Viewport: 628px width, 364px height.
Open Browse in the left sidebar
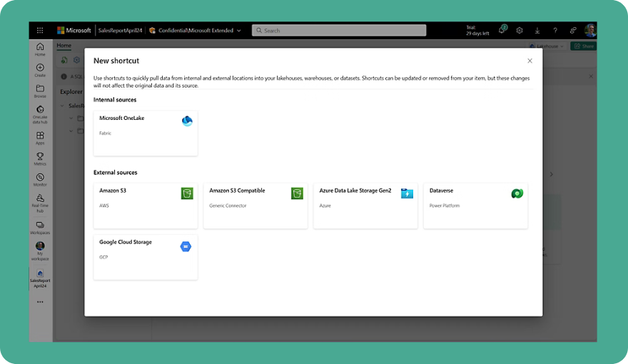[40, 91]
